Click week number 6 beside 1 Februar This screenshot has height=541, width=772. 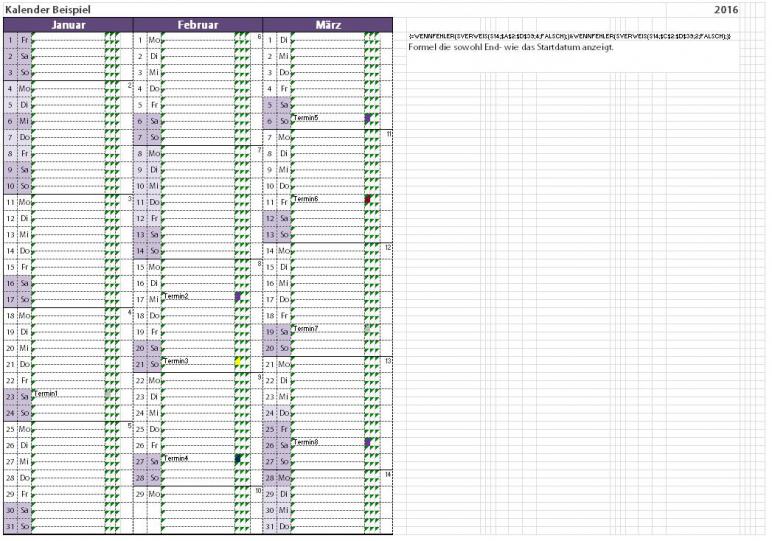coord(259,37)
